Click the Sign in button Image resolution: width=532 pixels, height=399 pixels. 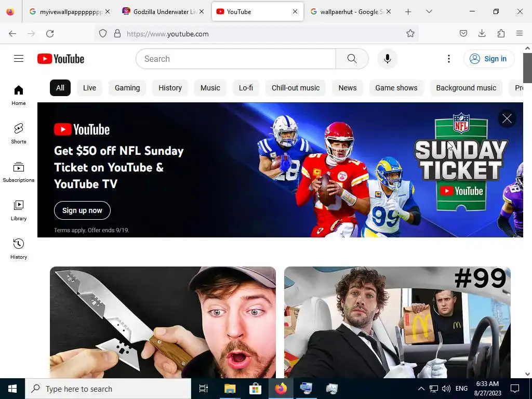pyautogui.click(x=489, y=59)
